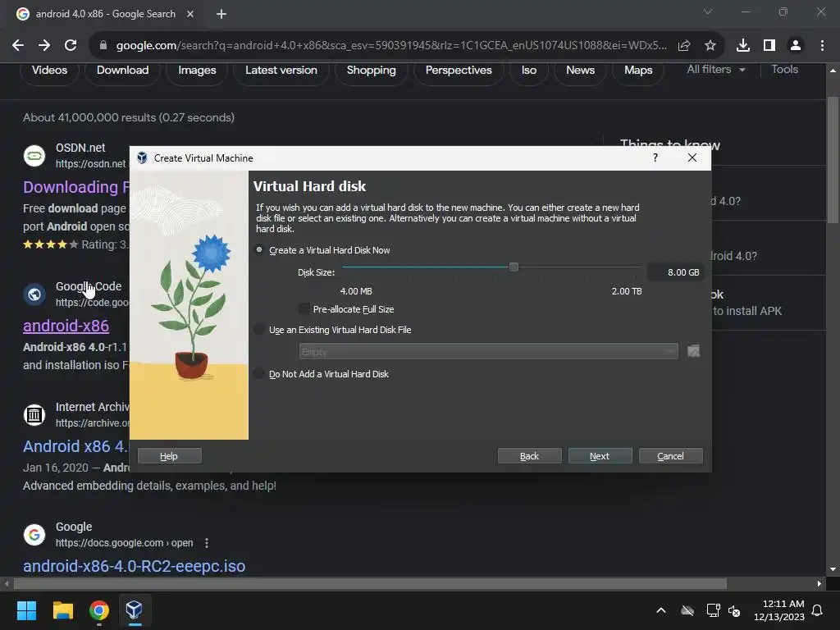Open Chrome downloads icon
Image resolution: width=840 pixels, height=630 pixels.
tap(742, 46)
